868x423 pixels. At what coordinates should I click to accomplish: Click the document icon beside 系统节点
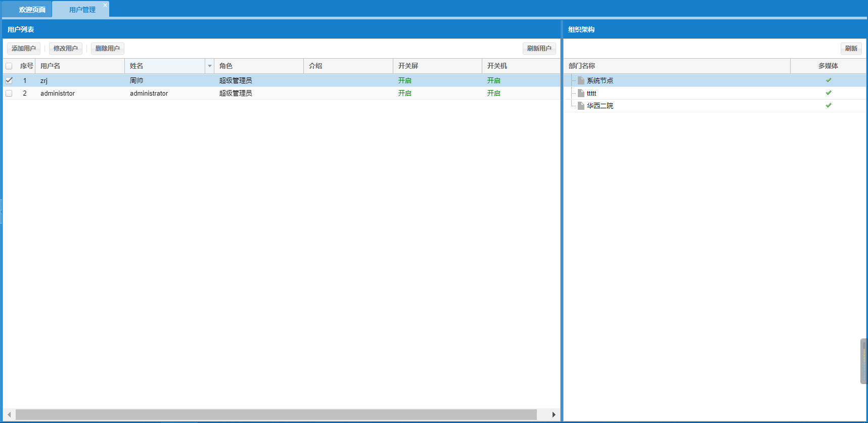[581, 80]
